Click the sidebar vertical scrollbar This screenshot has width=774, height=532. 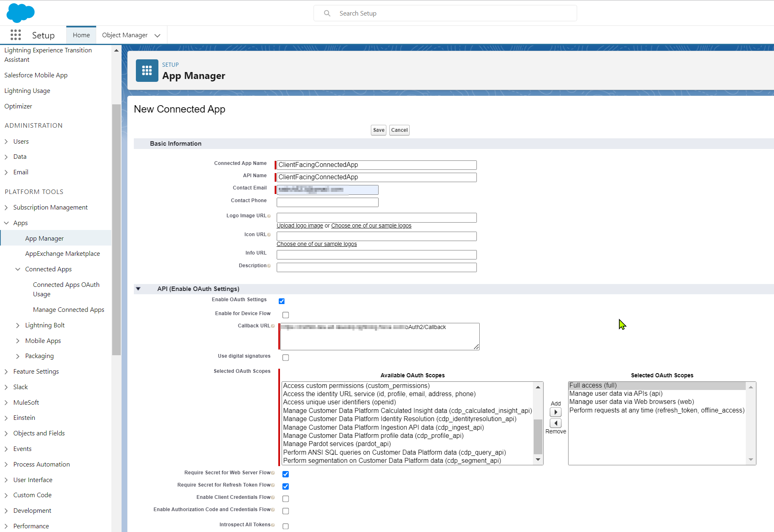(x=116, y=229)
